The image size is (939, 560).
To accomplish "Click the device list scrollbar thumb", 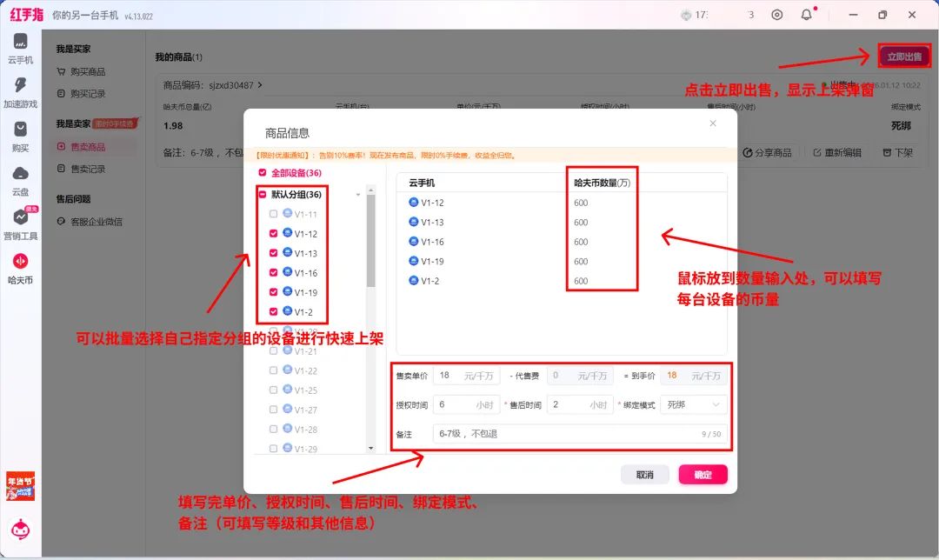I will 370,241.
